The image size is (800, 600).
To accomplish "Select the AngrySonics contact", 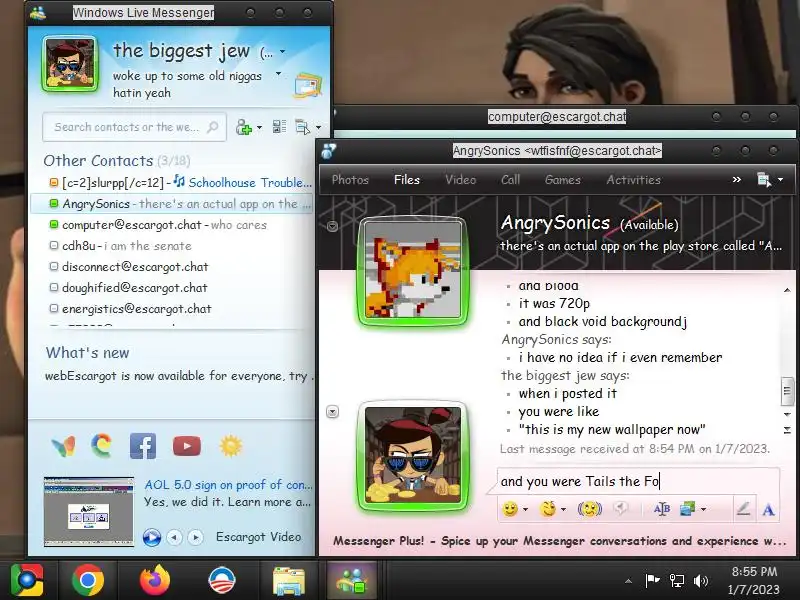I will (x=172, y=204).
